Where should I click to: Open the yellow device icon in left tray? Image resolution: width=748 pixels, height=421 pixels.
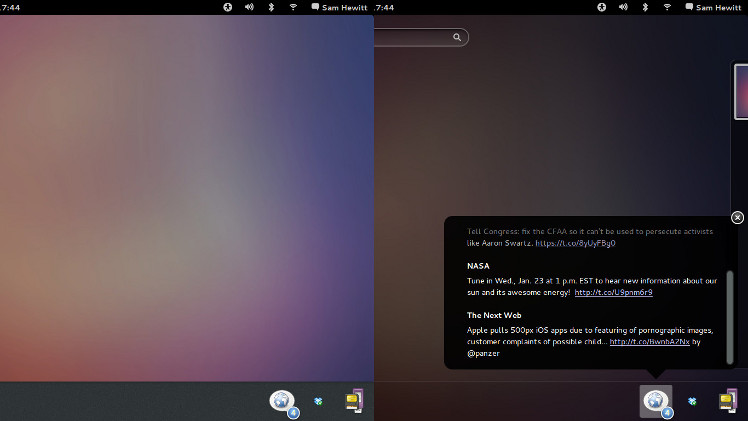click(354, 401)
